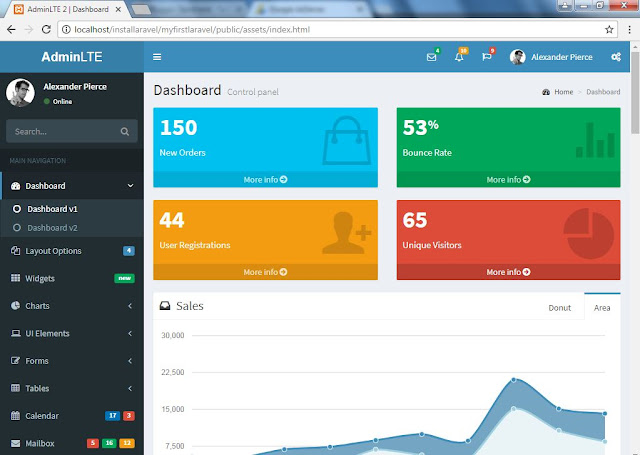Click the Home breadcrumb link
This screenshot has height=455, width=640.
tap(563, 92)
